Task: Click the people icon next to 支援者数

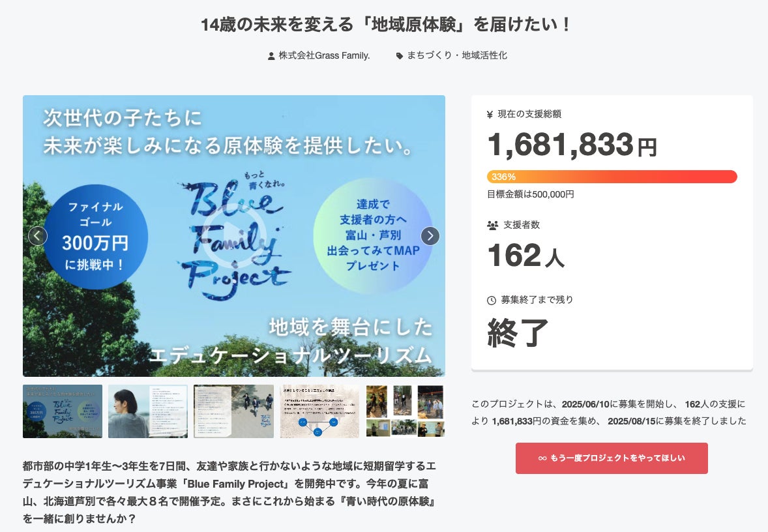Action: tap(492, 225)
